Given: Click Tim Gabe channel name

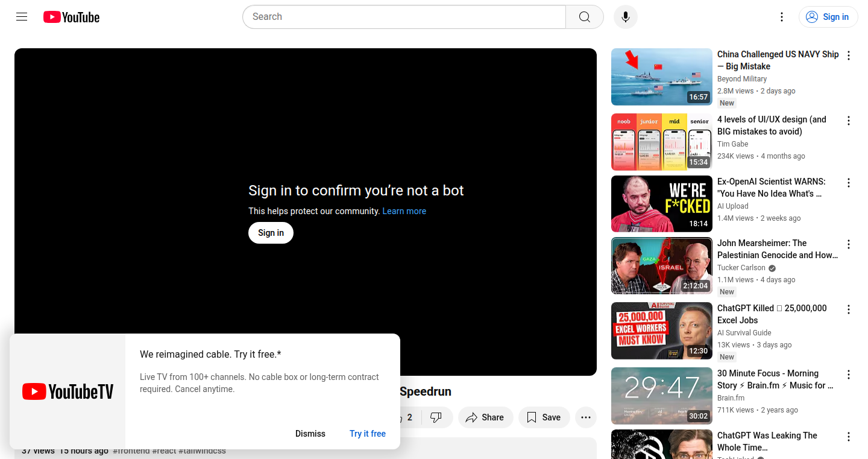Looking at the screenshot, I should pos(733,144).
